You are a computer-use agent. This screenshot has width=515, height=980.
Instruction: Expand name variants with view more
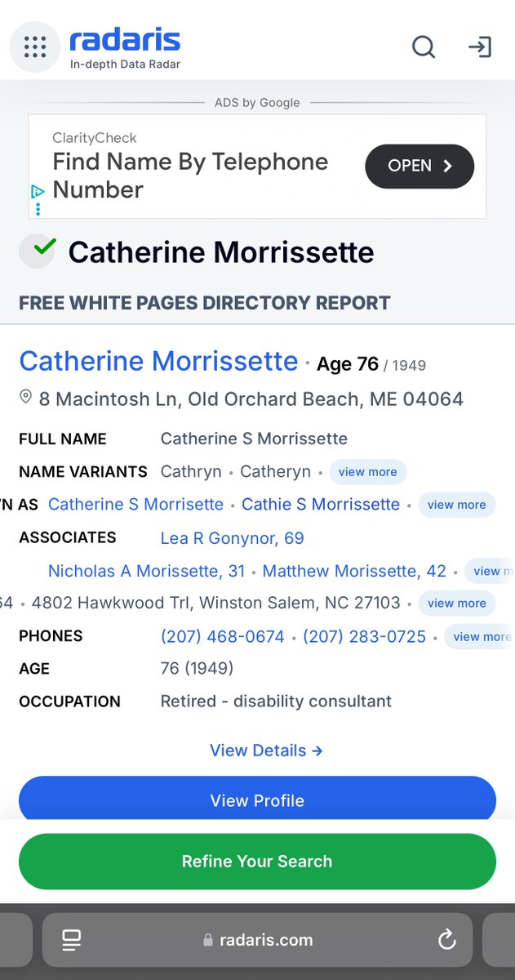367,472
